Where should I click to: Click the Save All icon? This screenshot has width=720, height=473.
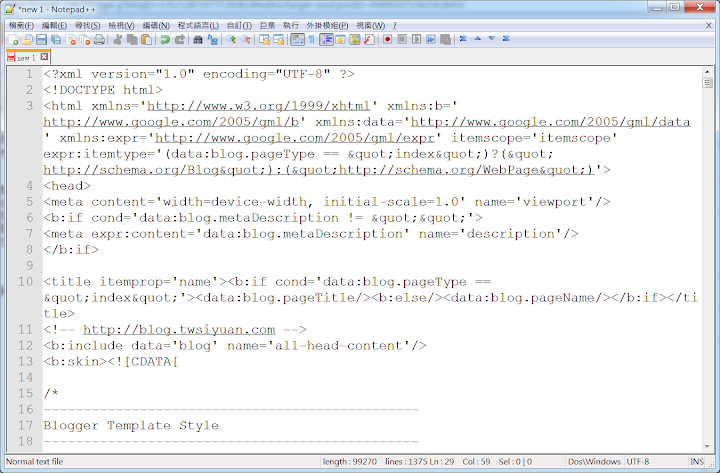click(x=56, y=39)
